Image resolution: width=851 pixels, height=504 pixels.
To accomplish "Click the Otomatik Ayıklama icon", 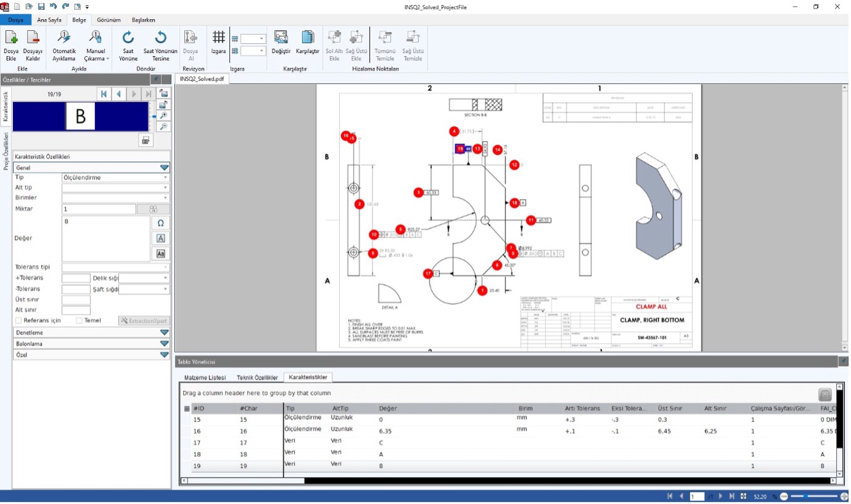I will 63,46.
